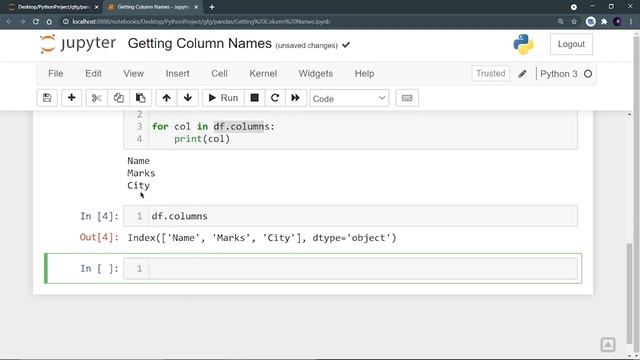Open a new browser tab
Image resolution: width=640 pixels, height=360 pixels.
212,7
